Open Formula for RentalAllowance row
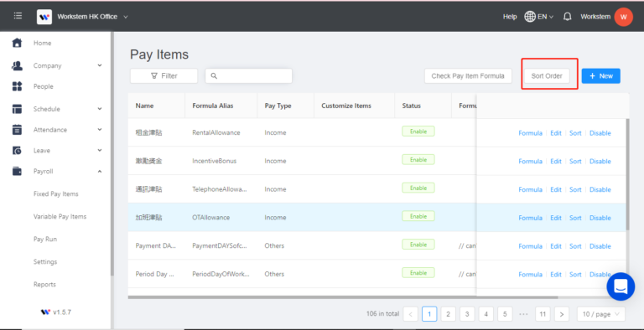This screenshot has height=330, width=644. click(530, 133)
